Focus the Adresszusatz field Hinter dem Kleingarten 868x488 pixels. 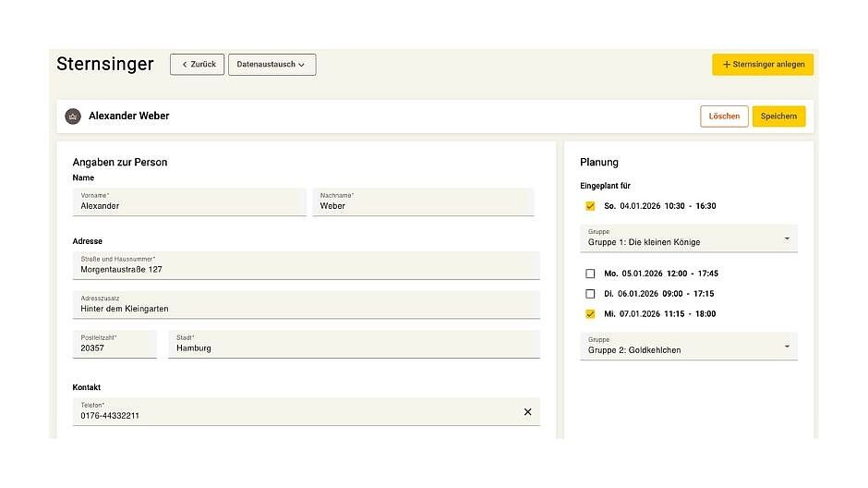pos(307,305)
